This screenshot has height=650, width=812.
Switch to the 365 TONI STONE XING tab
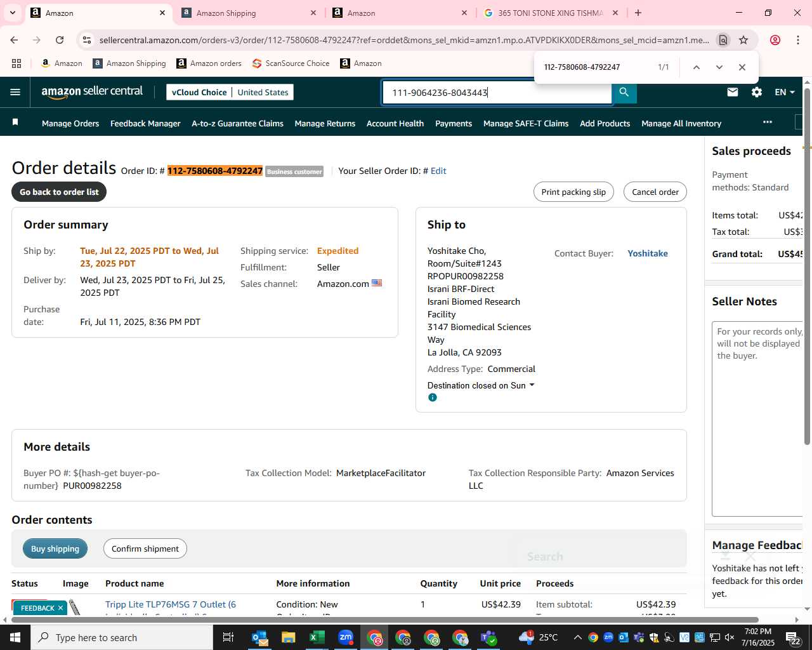pos(551,13)
